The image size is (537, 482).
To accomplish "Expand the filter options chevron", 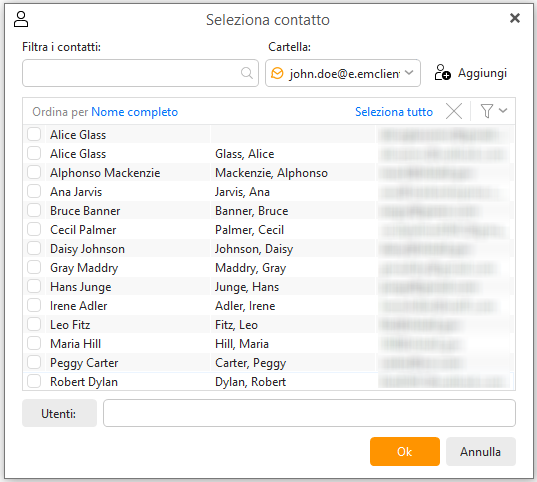I will click(x=503, y=110).
